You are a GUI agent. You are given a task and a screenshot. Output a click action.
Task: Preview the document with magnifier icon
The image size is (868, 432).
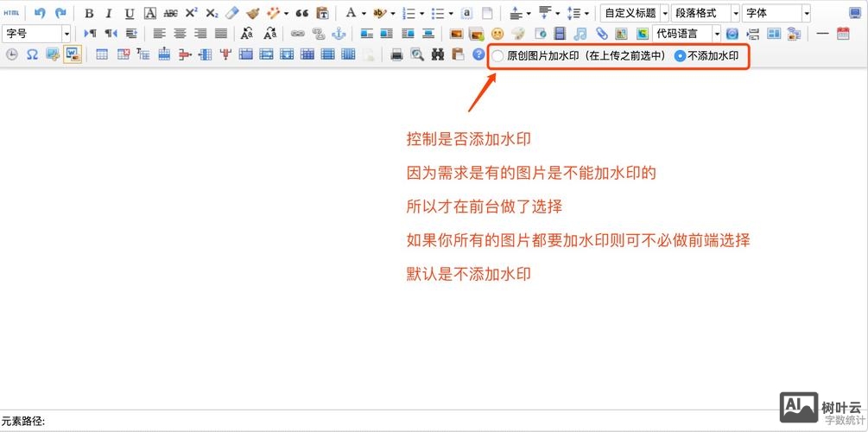(x=417, y=54)
